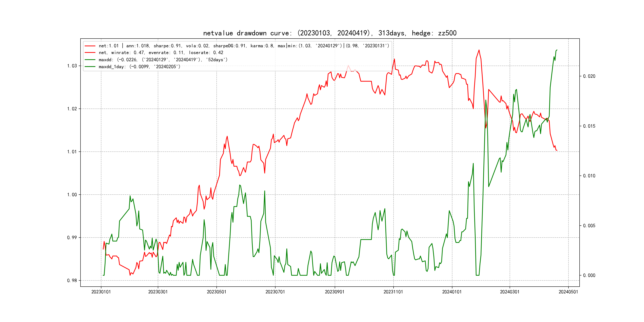The width and height of the screenshot is (644, 322).
Task: Click the 0.010 right y-axis tick label
Action: [x=589, y=176]
